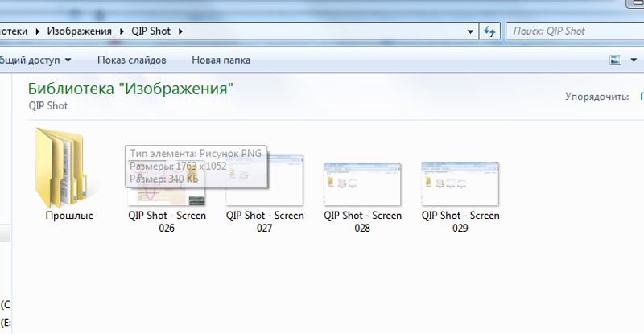Click the QIP Shot - Screen 027 file name

coord(265,222)
